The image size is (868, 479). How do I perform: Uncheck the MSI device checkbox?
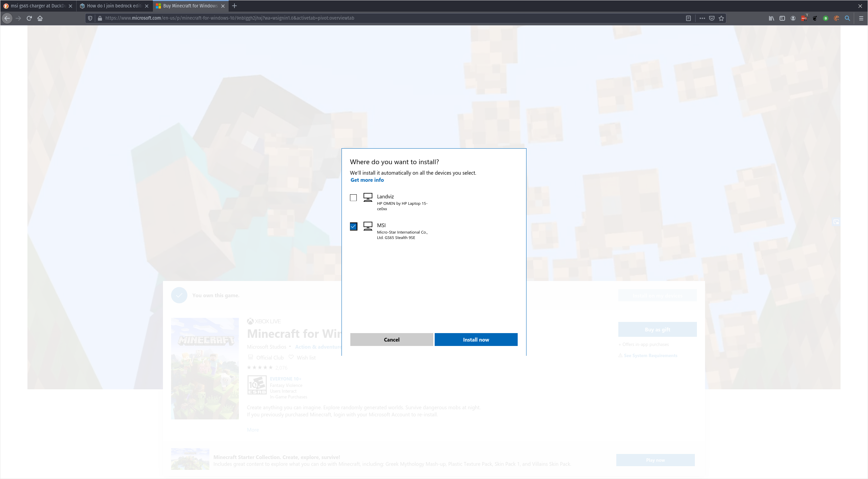pos(353,226)
